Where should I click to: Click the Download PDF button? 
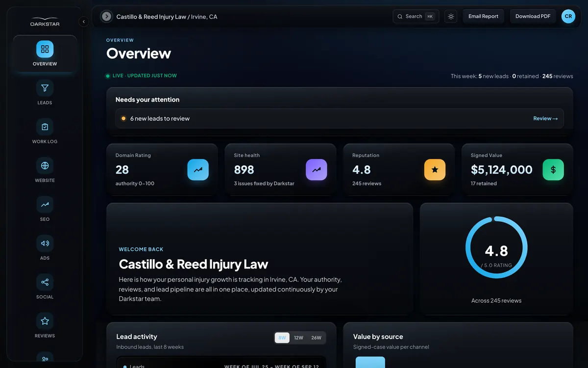(x=533, y=16)
